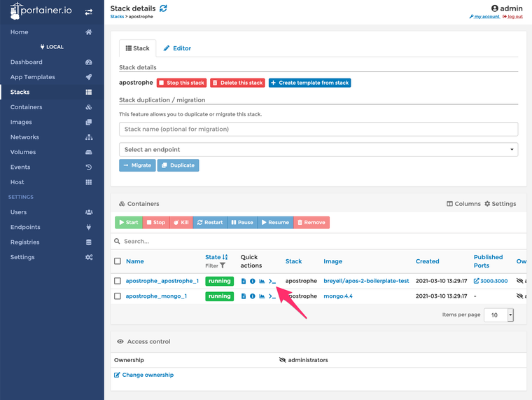Check the apostrophe_mongo_1 row checkbox

(x=118, y=296)
